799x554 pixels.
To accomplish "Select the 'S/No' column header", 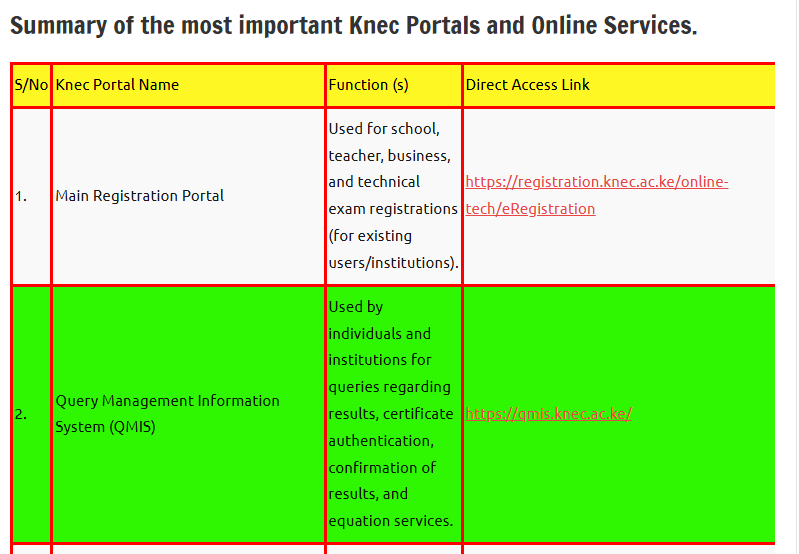I will pyautogui.click(x=31, y=85).
